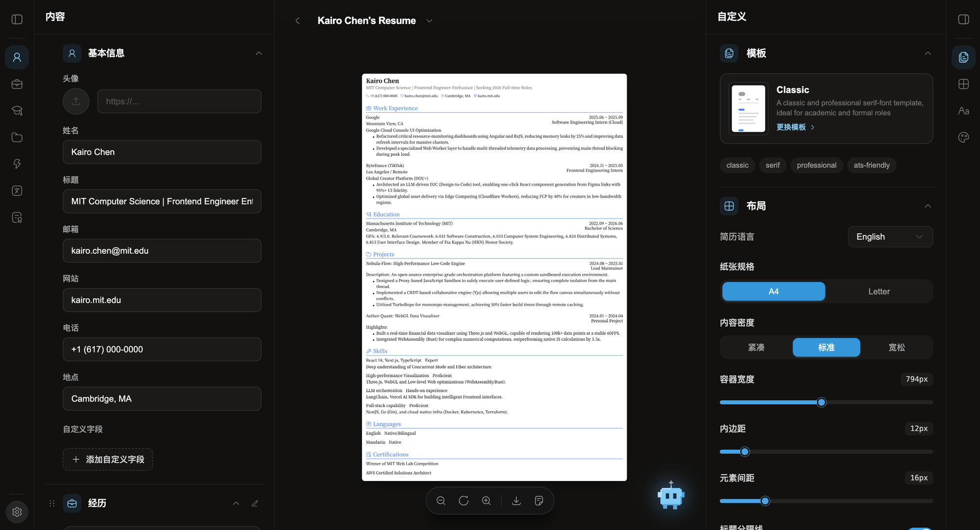Collapse the 模板 section
980x530 pixels.
click(928, 53)
